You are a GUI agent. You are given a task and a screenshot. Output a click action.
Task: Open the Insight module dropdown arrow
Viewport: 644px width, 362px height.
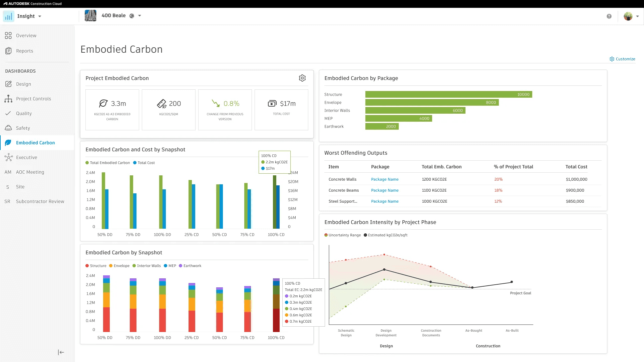pos(40,16)
